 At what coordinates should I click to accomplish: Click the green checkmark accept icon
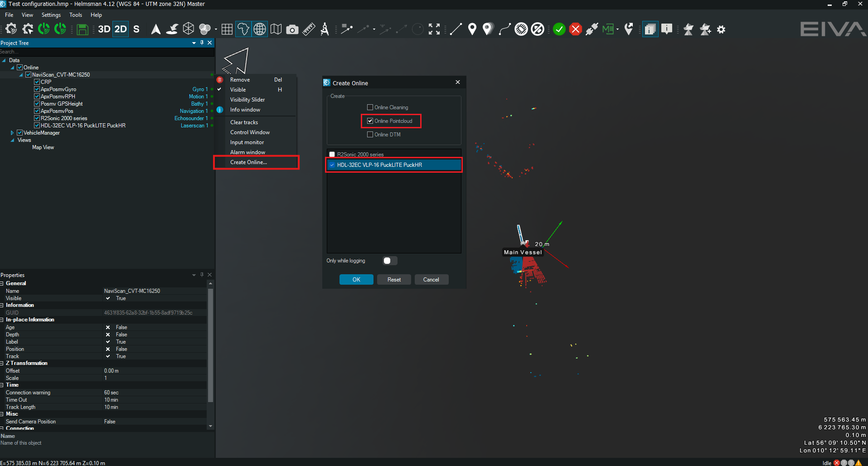click(559, 29)
